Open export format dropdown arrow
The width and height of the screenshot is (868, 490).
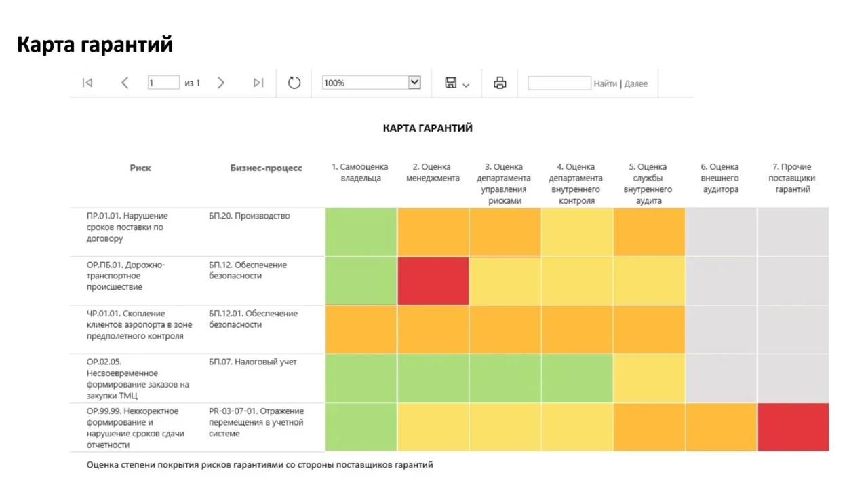[466, 85]
